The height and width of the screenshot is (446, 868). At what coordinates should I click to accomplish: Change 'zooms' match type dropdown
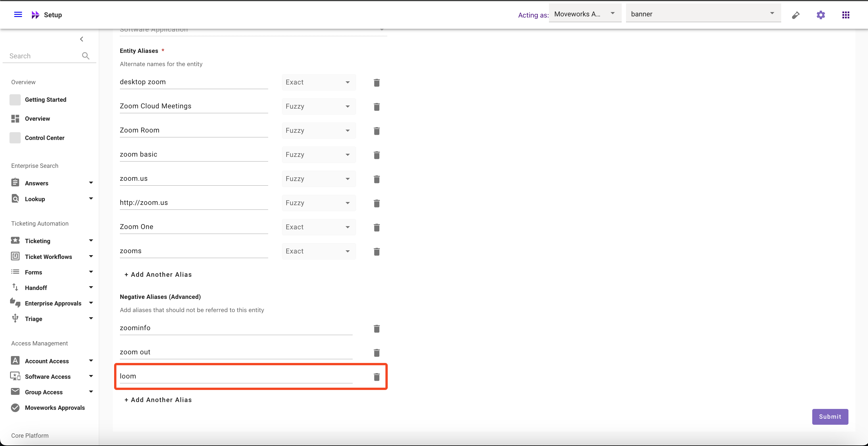pyautogui.click(x=318, y=251)
